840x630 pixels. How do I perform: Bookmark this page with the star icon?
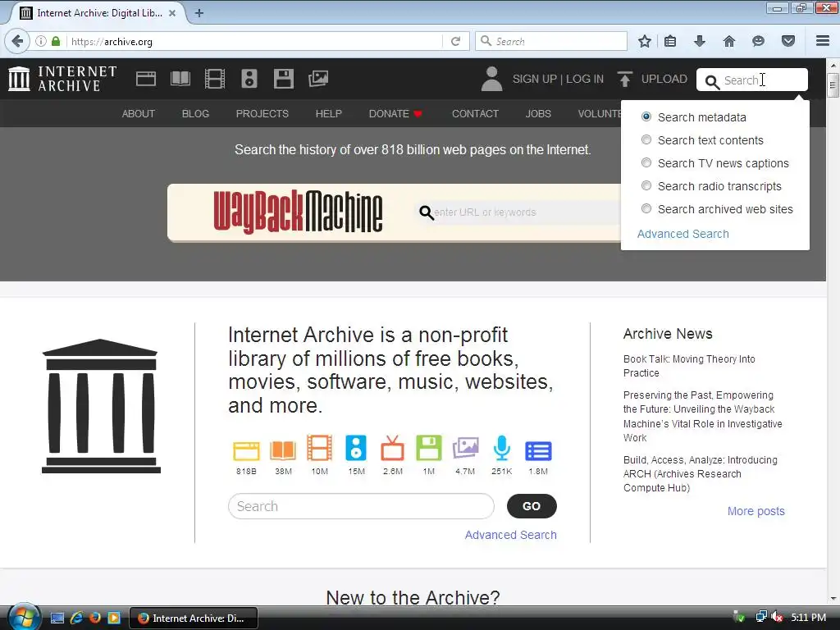[645, 41]
